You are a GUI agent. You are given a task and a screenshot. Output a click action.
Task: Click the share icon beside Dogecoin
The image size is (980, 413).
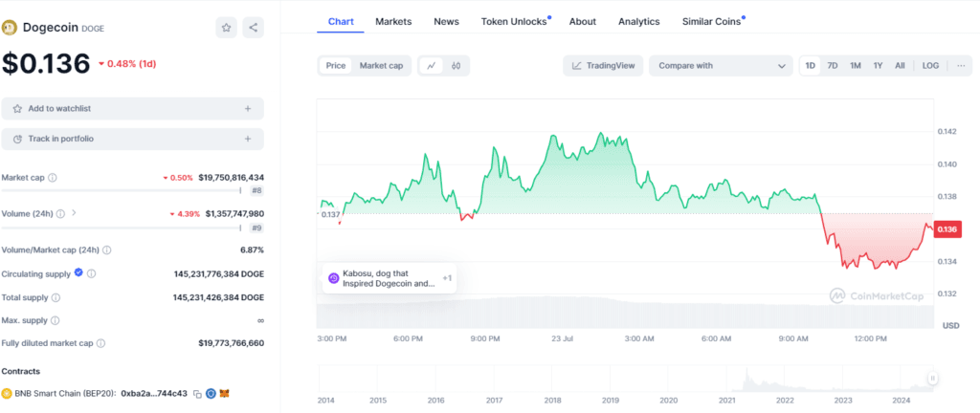[253, 28]
